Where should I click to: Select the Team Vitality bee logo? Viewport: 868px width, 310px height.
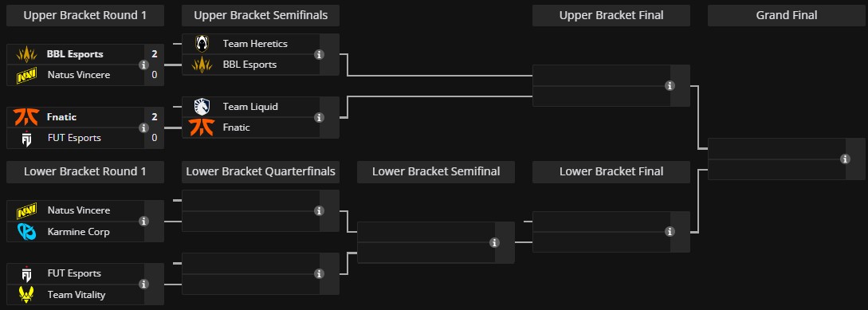pos(26,295)
